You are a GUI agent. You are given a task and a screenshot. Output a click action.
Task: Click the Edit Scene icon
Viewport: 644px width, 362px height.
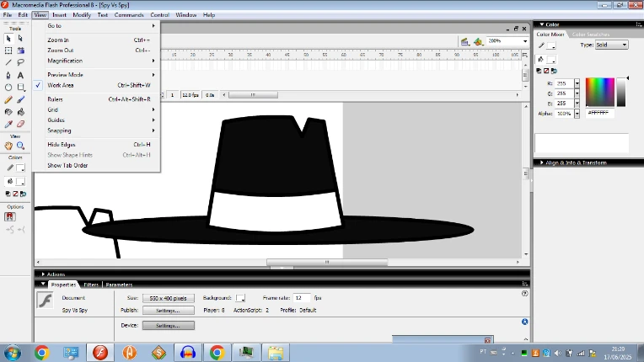point(464,41)
